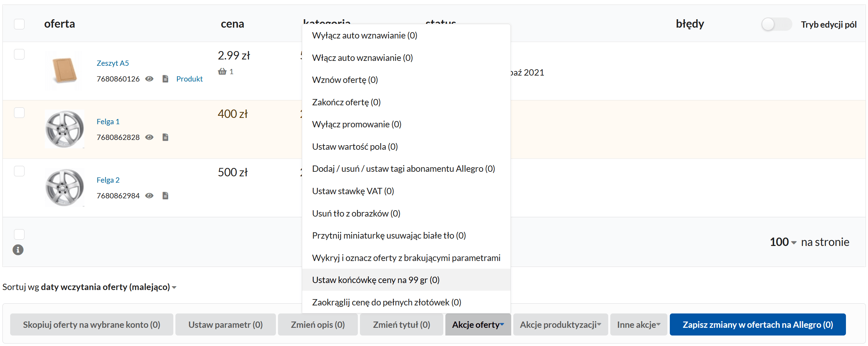868x346 pixels.
Task: Choose Wyłącz promowanie (0)
Action: coord(406,124)
